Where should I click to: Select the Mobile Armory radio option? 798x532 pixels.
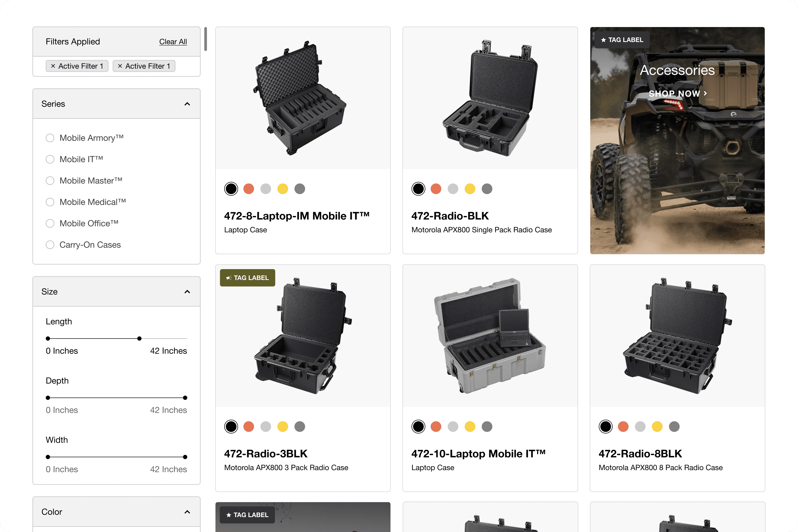(50, 138)
